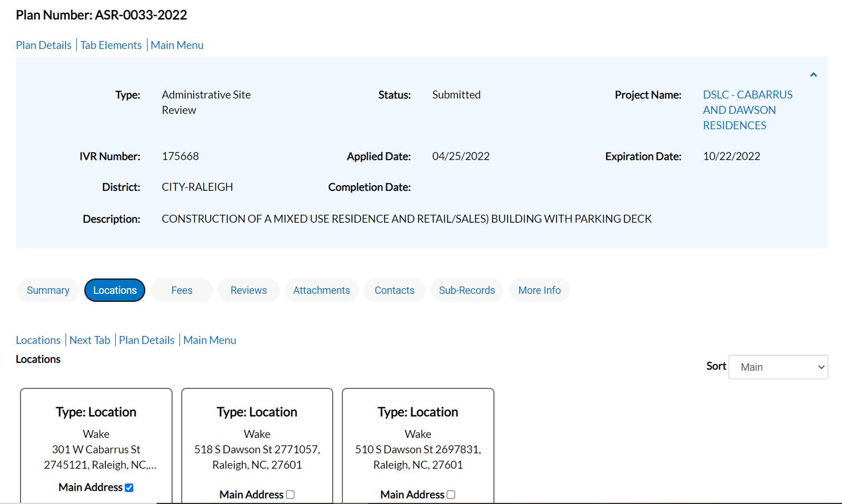
Task: Click the top Main Menu link
Action: pyautogui.click(x=177, y=45)
